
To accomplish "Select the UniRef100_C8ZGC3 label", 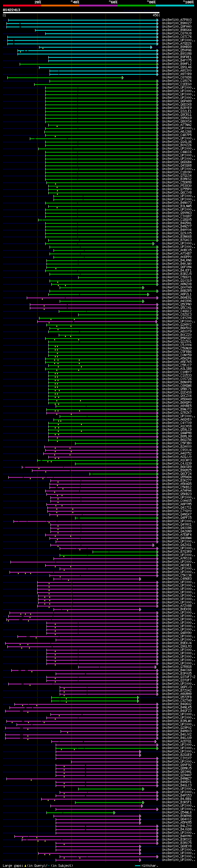I will coord(177,315).
